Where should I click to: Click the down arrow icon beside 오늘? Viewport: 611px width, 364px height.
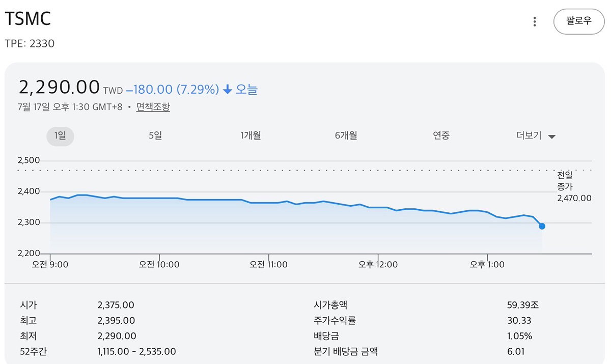tap(228, 90)
